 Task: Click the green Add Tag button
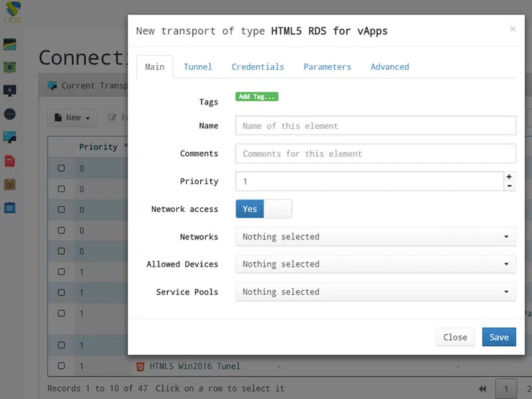pos(257,96)
